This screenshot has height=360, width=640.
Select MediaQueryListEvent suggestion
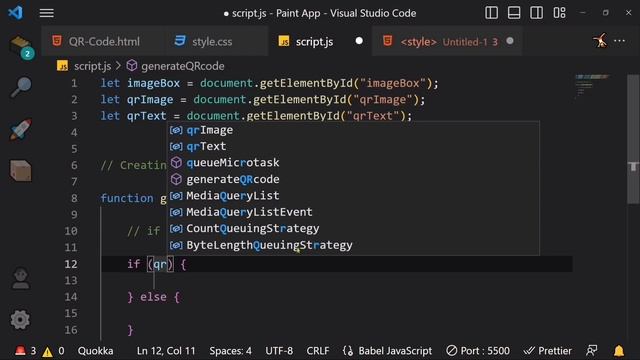point(353,212)
